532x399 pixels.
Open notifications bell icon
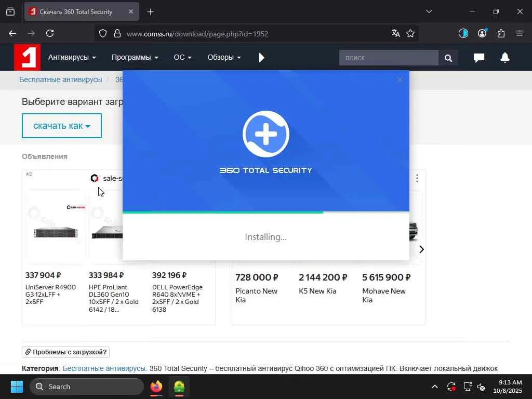pyautogui.click(x=505, y=57)
